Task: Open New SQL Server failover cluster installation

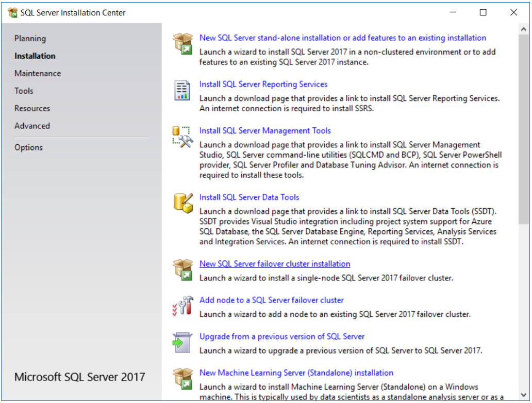Action: [274, 263]
